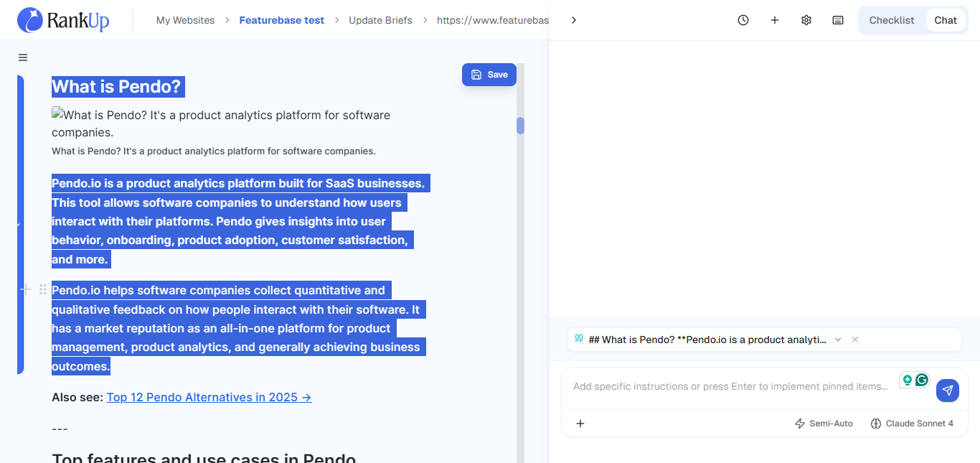
Task: Click the featurebase URL breadcrumb
Action: [x=492, y=20]
